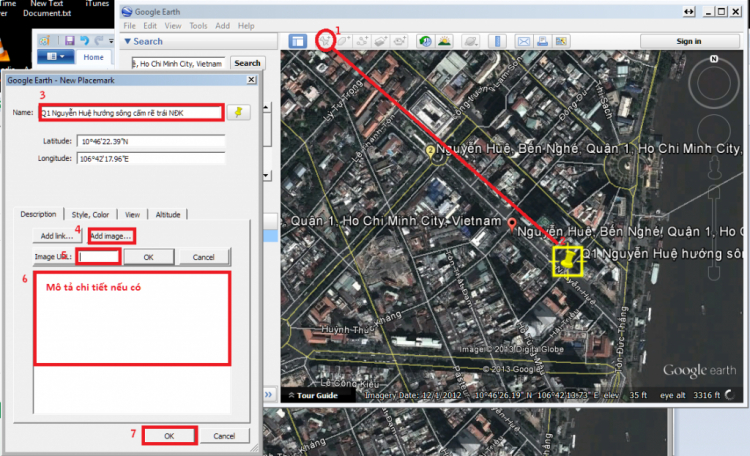The height and width of the screenshot is (456, 750).
Task: Click the yellow numbered marker near Nguyễn Huệ label
Action: coord(430,152)
